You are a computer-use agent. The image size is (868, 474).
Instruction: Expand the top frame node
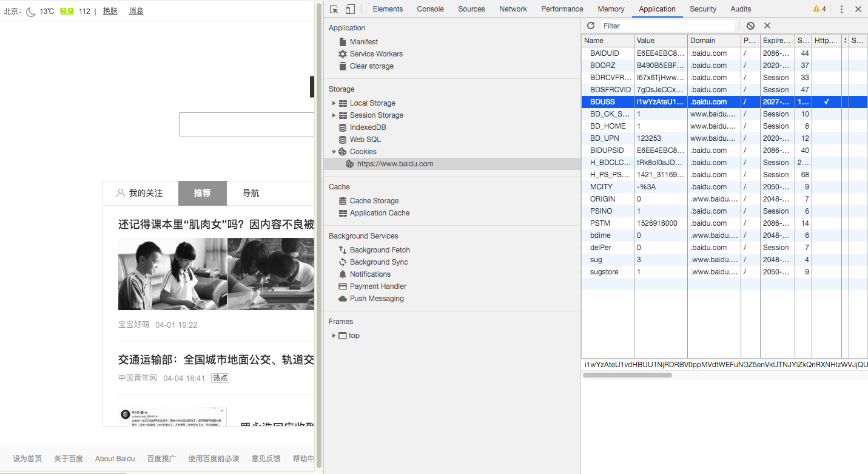point(334,336)
